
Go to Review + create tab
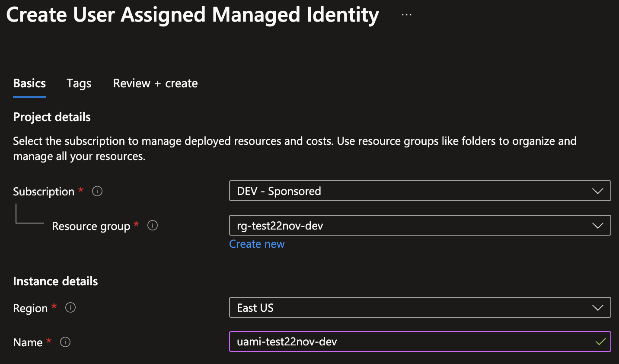click(x=155, y=83)
